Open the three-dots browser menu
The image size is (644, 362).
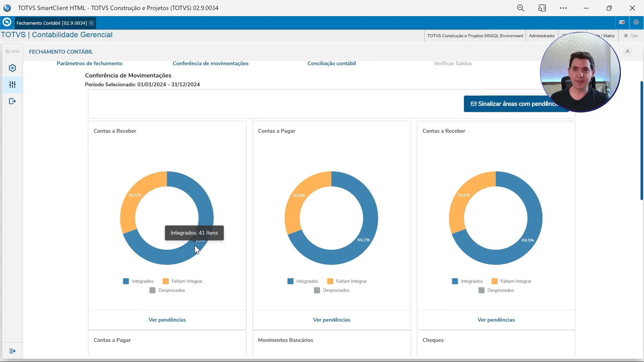[x=563, y=8]
